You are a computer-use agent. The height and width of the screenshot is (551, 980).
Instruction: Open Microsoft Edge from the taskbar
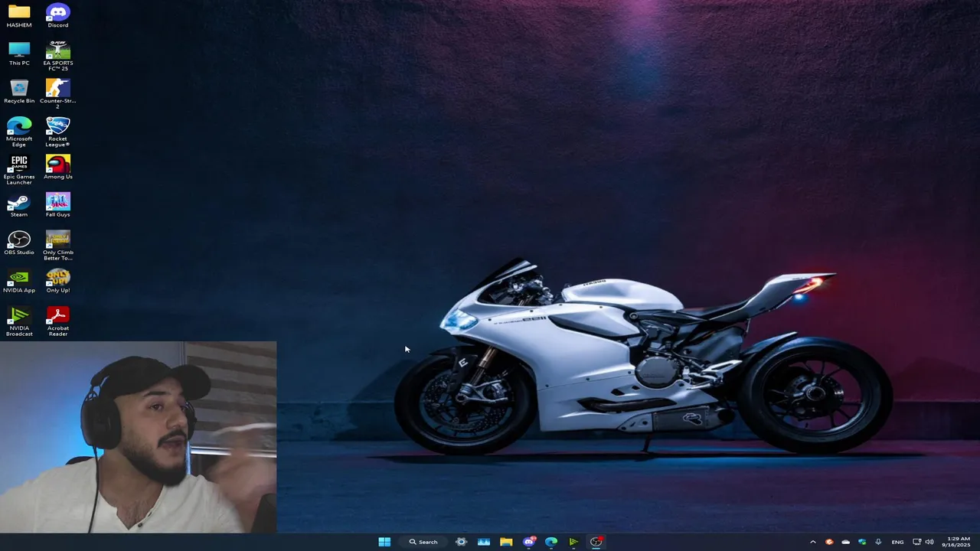click(x=551, y=542)
